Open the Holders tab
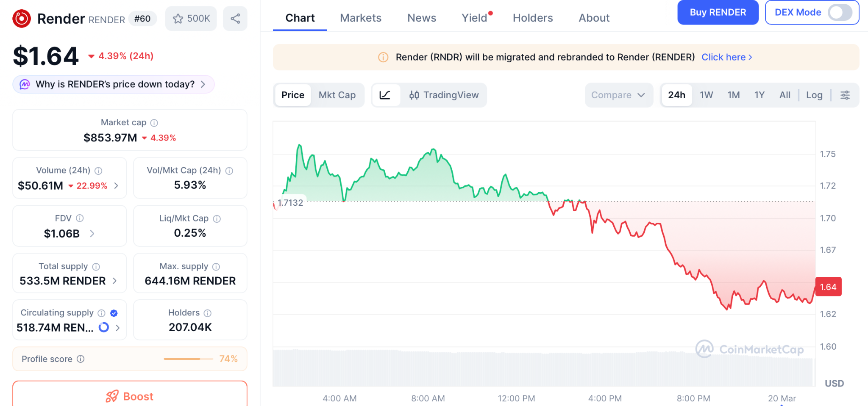868x406 pixels. pyautogui.click(x=532, y=18)
